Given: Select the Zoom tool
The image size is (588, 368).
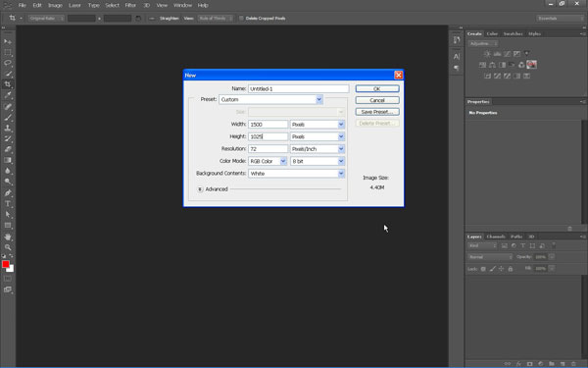Looking at the screenshot, I should 8,247.
